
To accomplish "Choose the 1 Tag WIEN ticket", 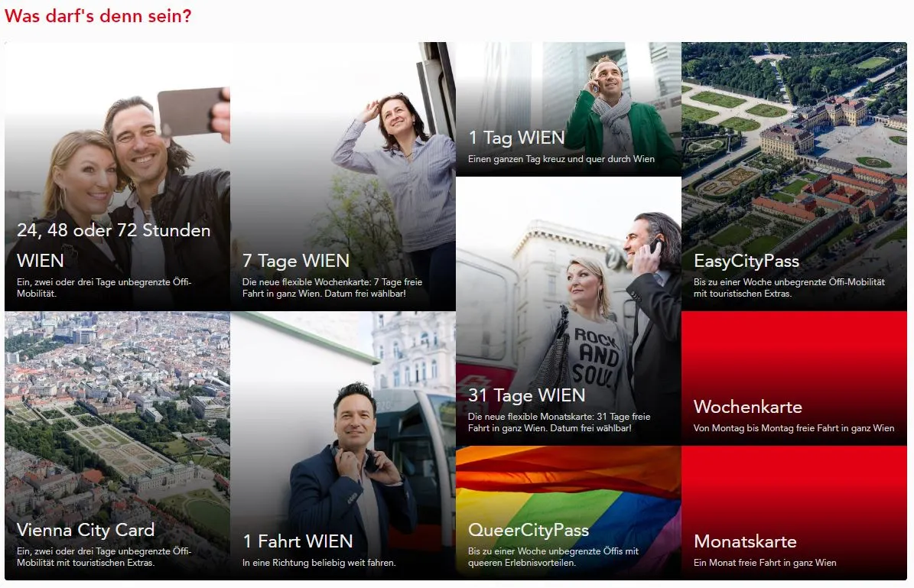I will [x=568, y=109].
